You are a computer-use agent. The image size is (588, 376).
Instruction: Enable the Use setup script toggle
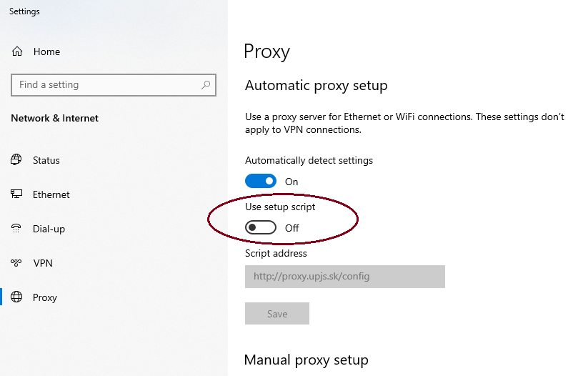coord(261,227)
